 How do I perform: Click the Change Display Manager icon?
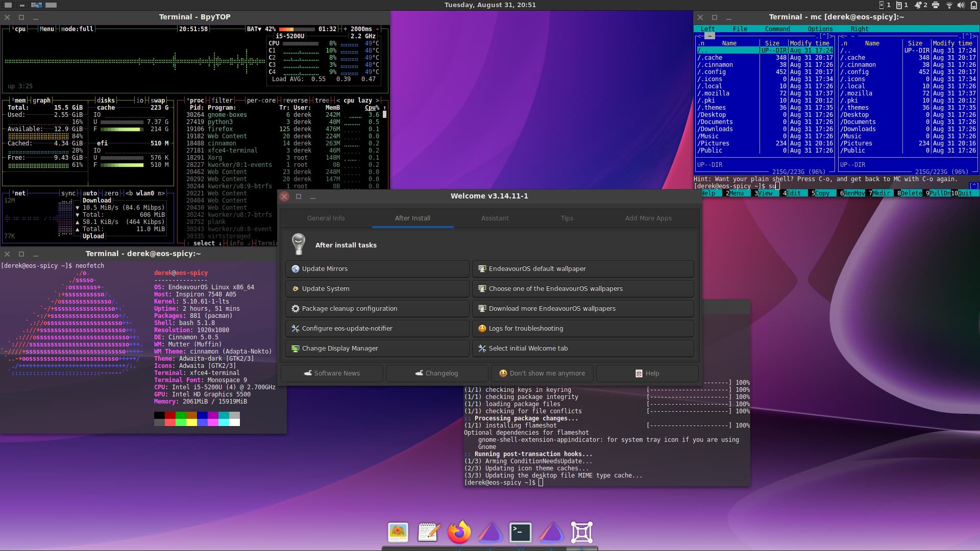(x=296, y=348)
